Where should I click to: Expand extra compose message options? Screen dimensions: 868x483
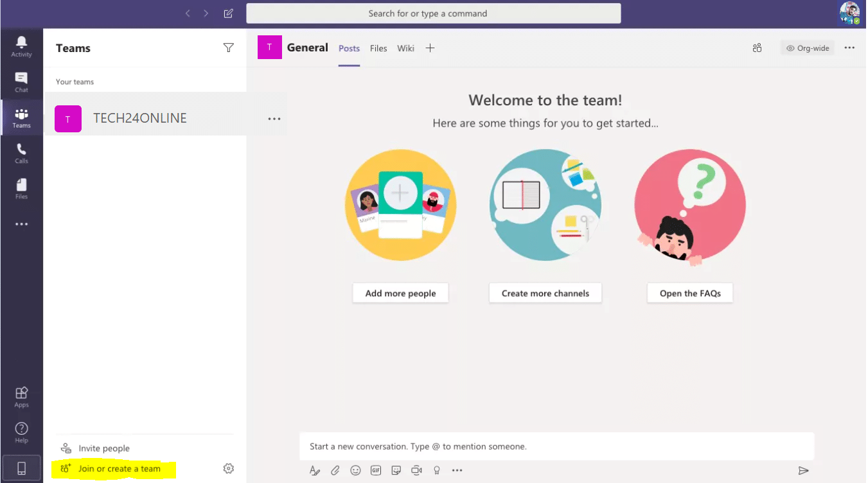[x=457, y=470]
